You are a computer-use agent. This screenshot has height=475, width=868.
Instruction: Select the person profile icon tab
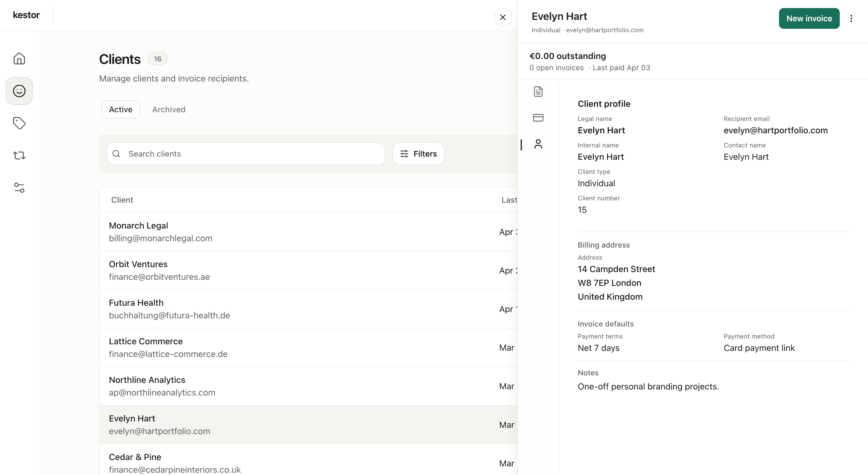539,144
